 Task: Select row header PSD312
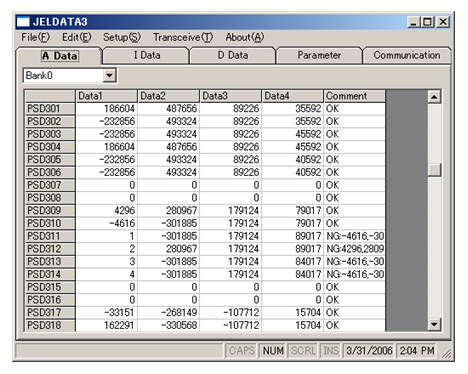(x=50, y=249)
